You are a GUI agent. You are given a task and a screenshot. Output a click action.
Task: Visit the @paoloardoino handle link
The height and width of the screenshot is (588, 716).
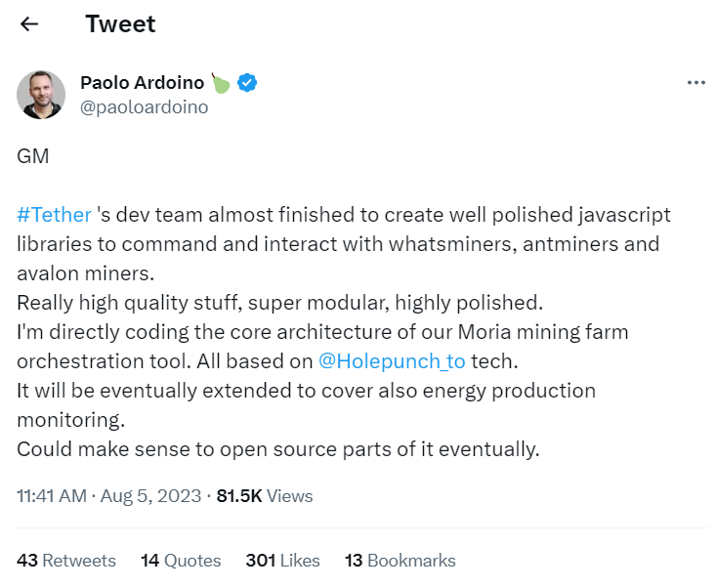click(x=145, y=107)
